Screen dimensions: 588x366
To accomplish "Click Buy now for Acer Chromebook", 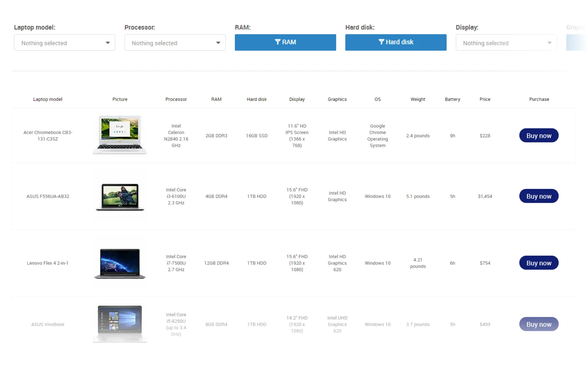I will pos(539,135).
